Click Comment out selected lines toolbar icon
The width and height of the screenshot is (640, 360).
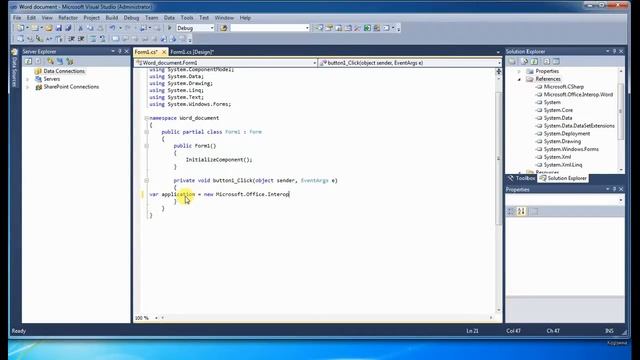point(93,39)
